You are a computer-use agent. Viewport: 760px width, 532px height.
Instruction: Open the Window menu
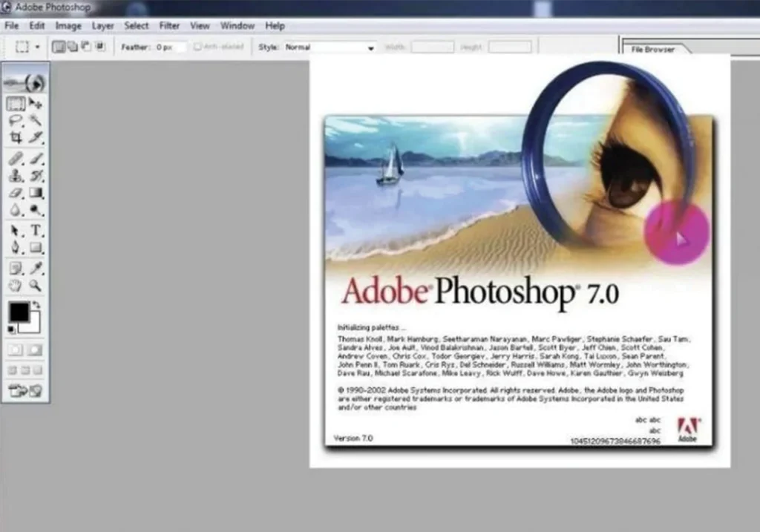point(237,26)
